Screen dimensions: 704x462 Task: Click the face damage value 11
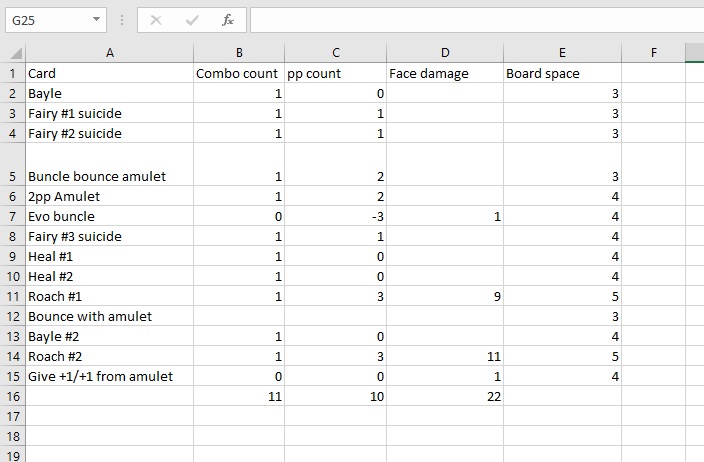[x=445, y=356]
